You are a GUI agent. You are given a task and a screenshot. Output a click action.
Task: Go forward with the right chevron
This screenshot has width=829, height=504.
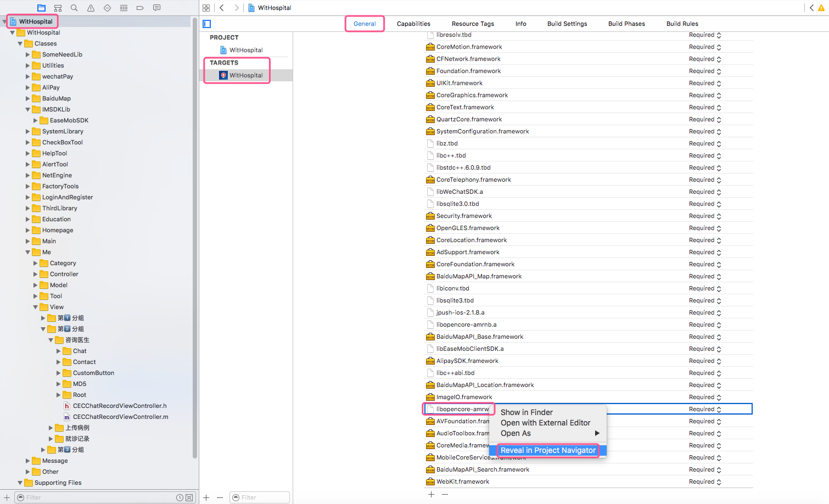coord(236,8)
